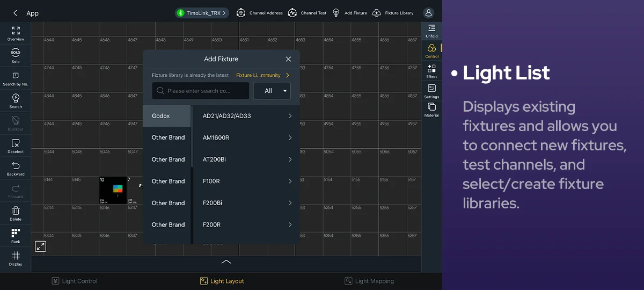
Task: Switch to the Light Mapping tab
Action: tap(369, 281)
